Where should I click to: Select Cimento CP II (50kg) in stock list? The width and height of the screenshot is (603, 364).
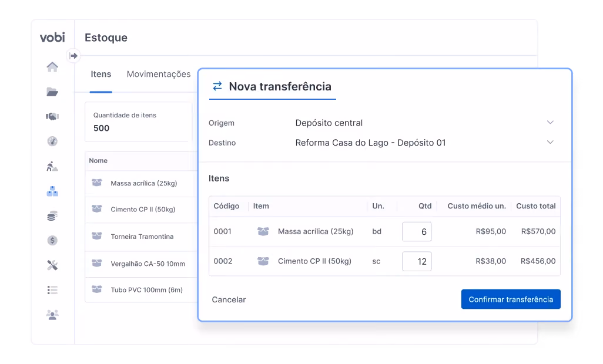click(143, 209)
